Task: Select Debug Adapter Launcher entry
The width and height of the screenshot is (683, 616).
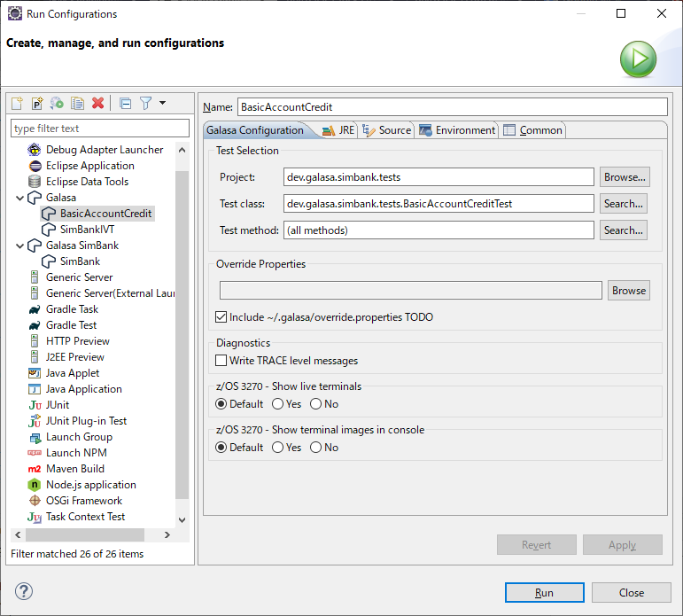Action: [x=105, y=150]
